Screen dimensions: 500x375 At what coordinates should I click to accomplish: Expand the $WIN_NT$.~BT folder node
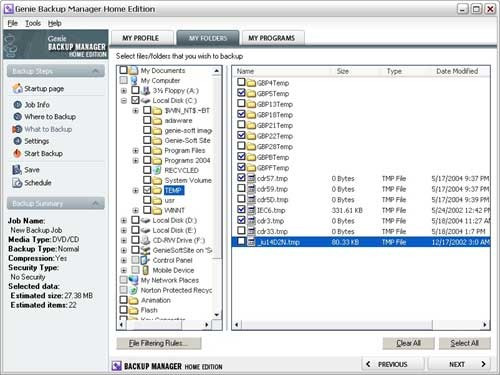click(x=136, y=111)
